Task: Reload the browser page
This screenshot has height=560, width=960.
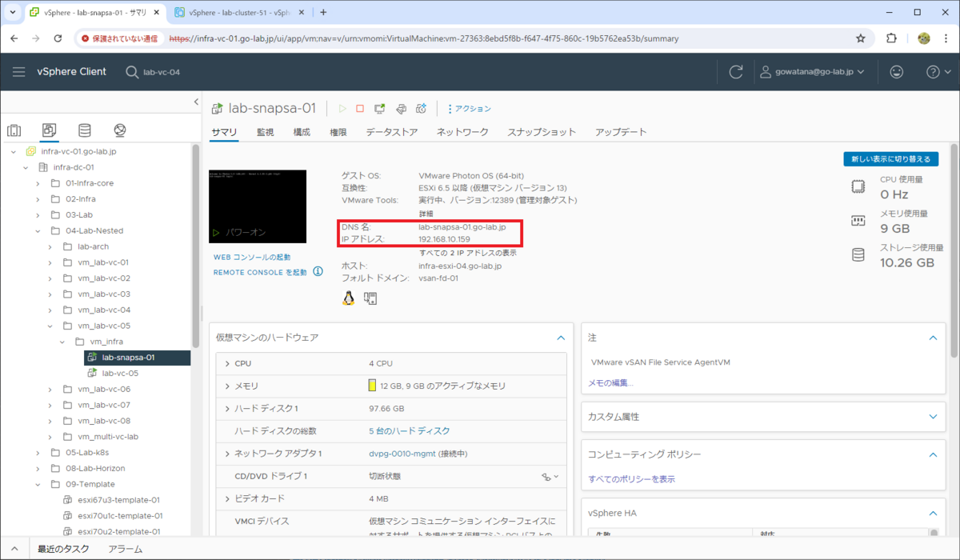Action: click(58, 38)
